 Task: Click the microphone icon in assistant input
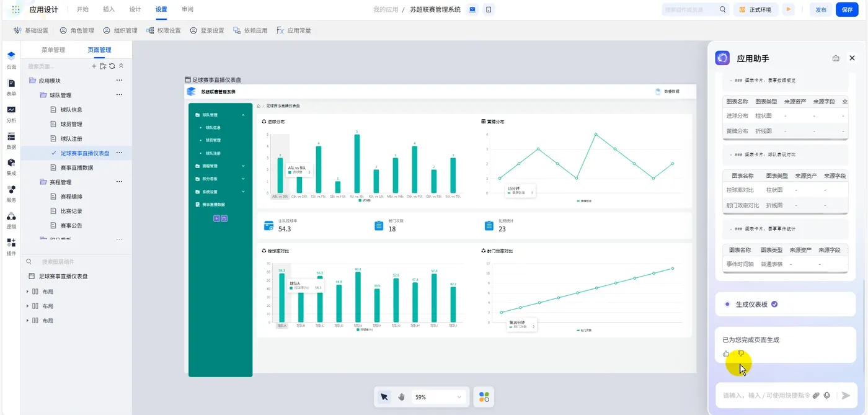[827, 395]
